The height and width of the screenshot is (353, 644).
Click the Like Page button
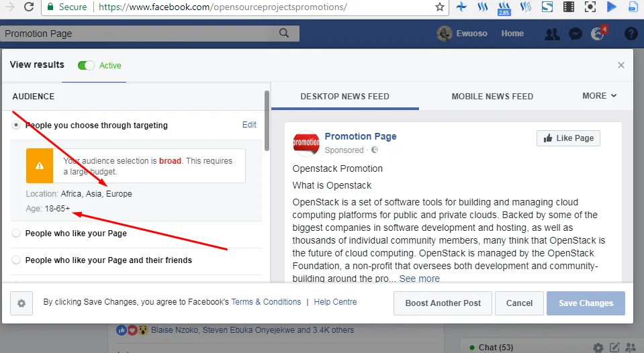[x=568, y=138]
